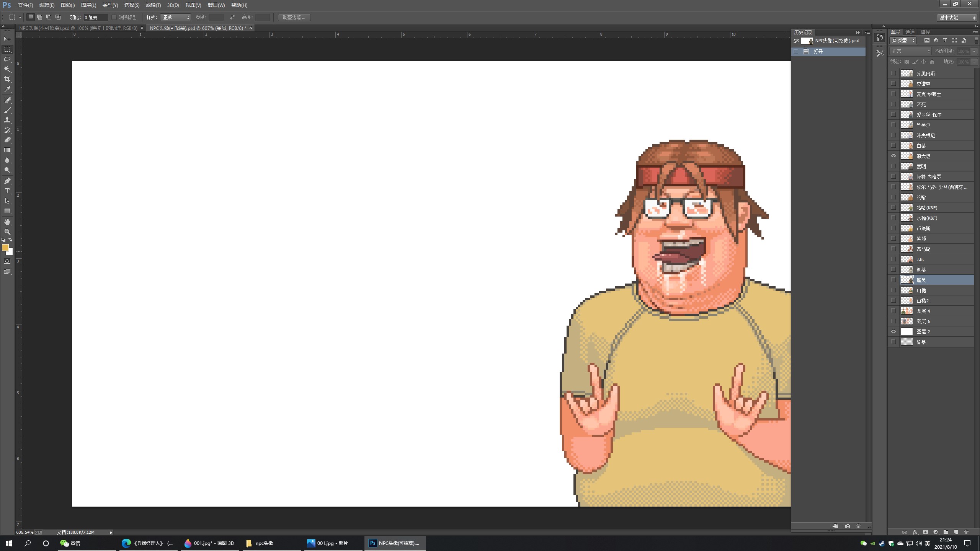The image size is (980, 551).
Task: Select the Lasso tool
Action: [x=7, y=59]
